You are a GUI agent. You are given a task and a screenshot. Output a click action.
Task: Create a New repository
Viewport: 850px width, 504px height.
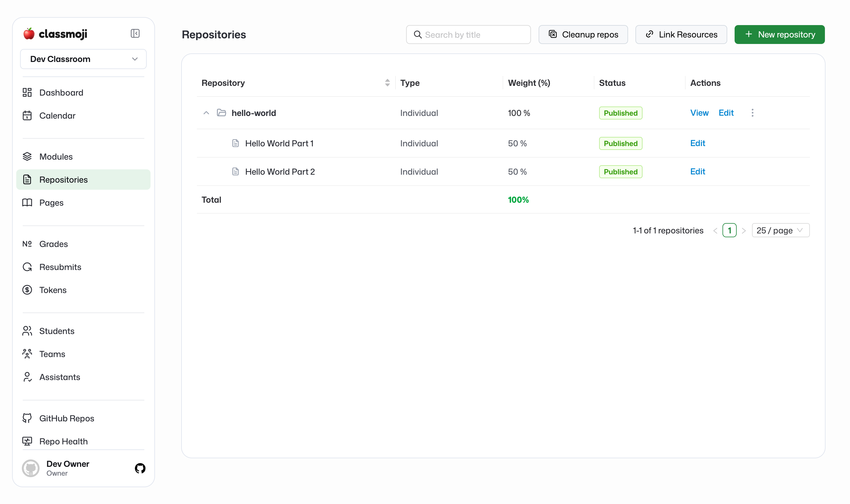(x=780, y=35)
